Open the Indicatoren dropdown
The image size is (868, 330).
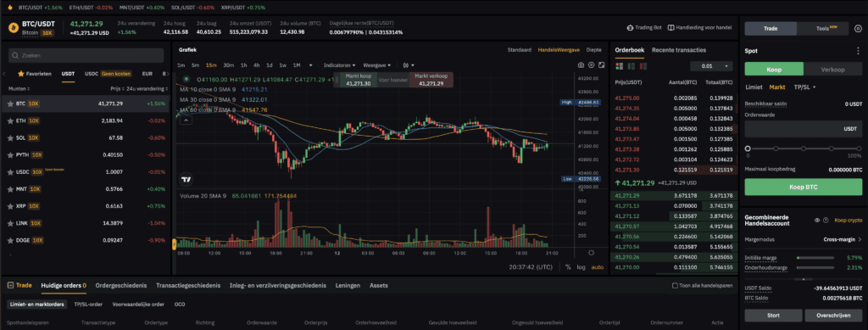[x=339, y=65]
